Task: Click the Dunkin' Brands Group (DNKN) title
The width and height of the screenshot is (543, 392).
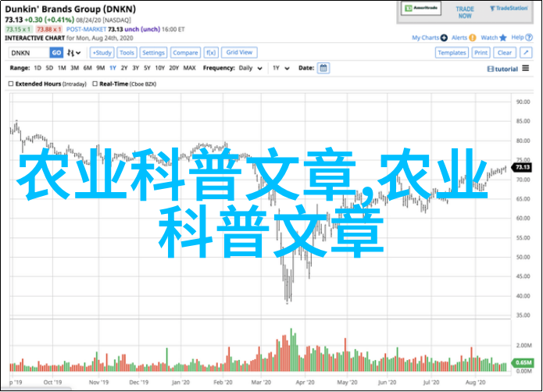Action: click(70, 9)
